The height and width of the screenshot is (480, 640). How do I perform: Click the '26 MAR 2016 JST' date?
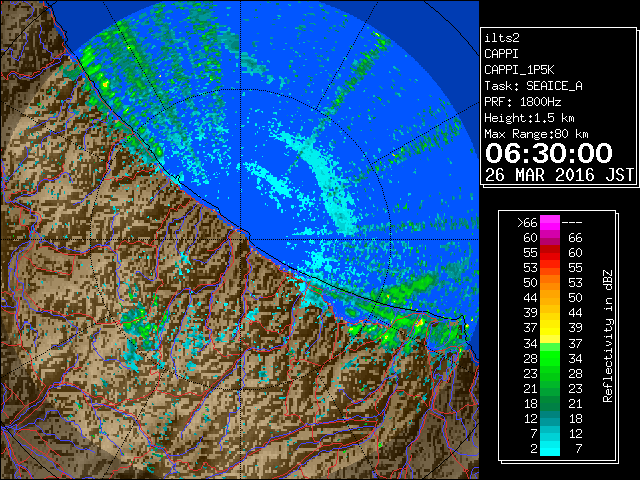pos(560,175)
